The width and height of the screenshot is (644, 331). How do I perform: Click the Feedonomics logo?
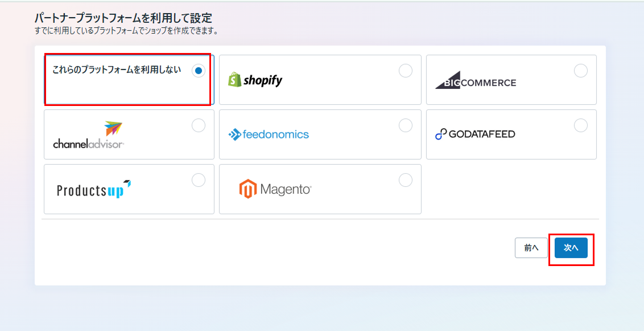pos(269,134)
